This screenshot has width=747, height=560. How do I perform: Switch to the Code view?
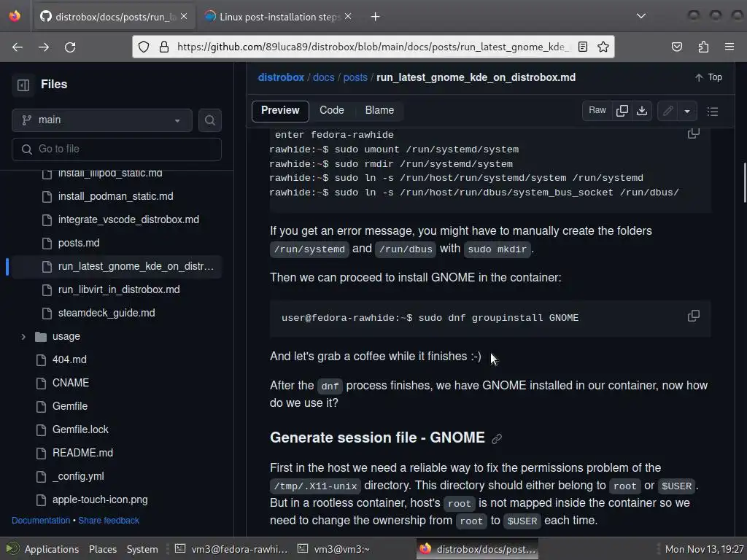332,111
